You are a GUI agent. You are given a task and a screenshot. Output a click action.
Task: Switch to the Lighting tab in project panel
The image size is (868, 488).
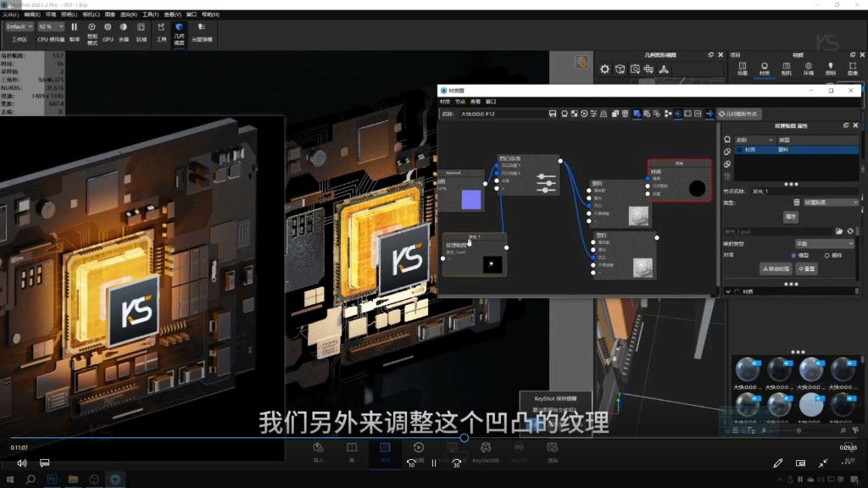point(831,69)
